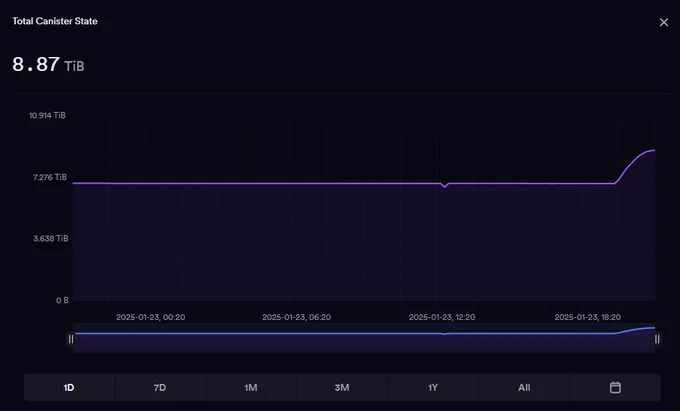Click the blue line in the overview navigator
This screenshot has width=680, height=411.
(364, 333)
